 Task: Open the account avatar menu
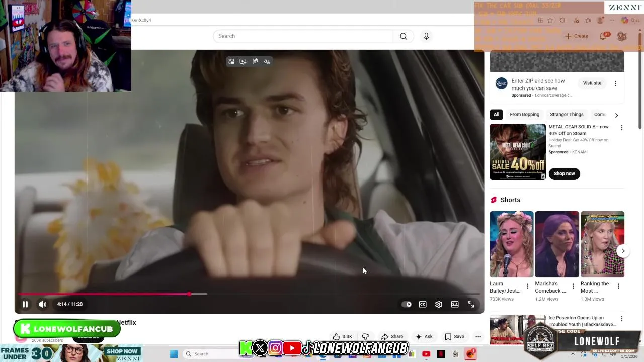pos(622,36)
